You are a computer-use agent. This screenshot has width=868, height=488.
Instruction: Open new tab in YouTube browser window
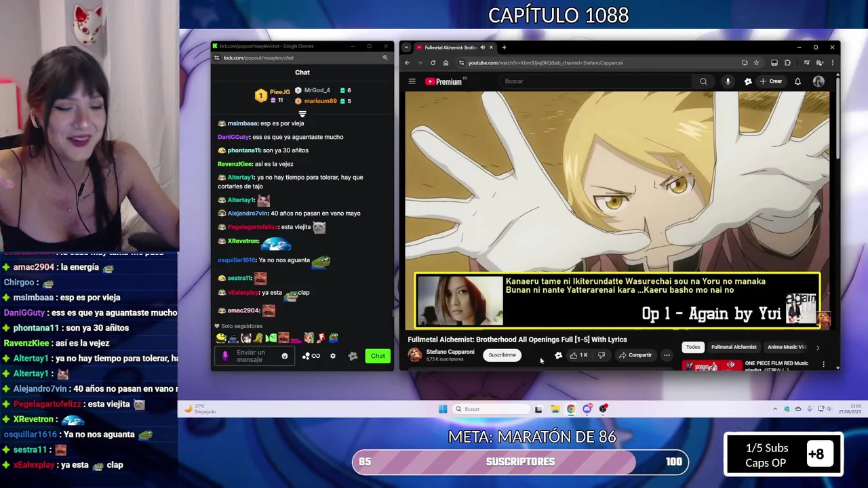(x=504, y=47)
